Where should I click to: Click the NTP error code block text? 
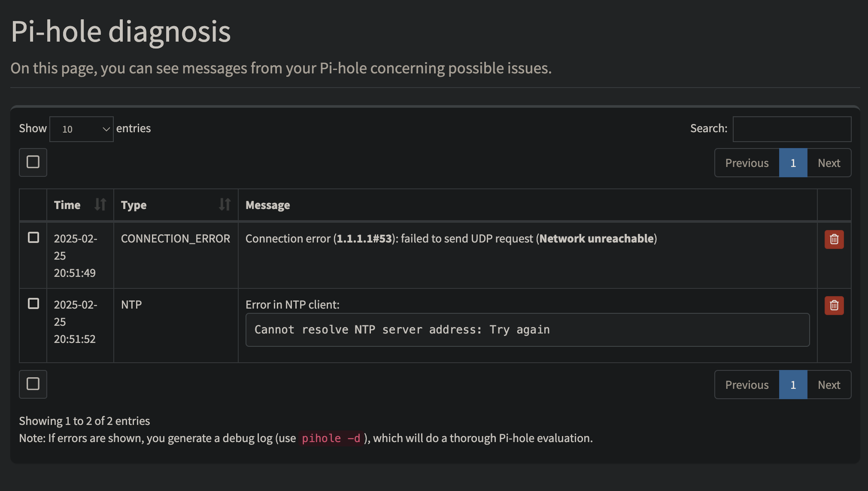click(x=402, y=330)
